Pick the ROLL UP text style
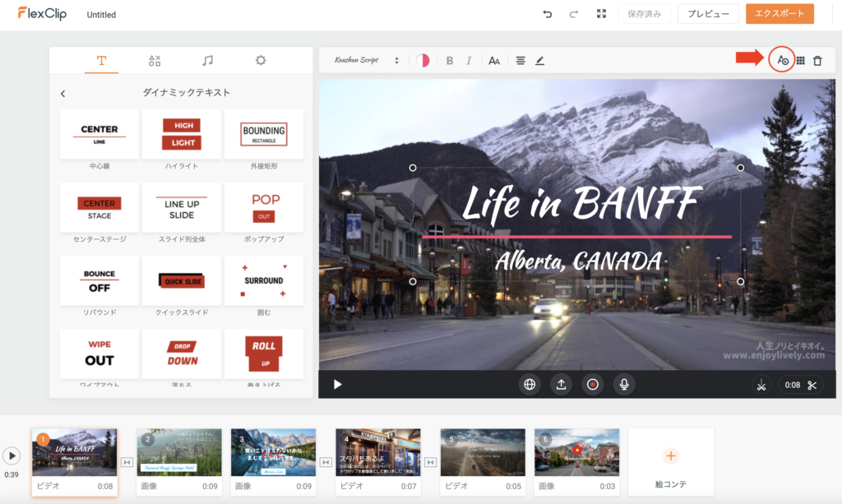 click(264, 354)
